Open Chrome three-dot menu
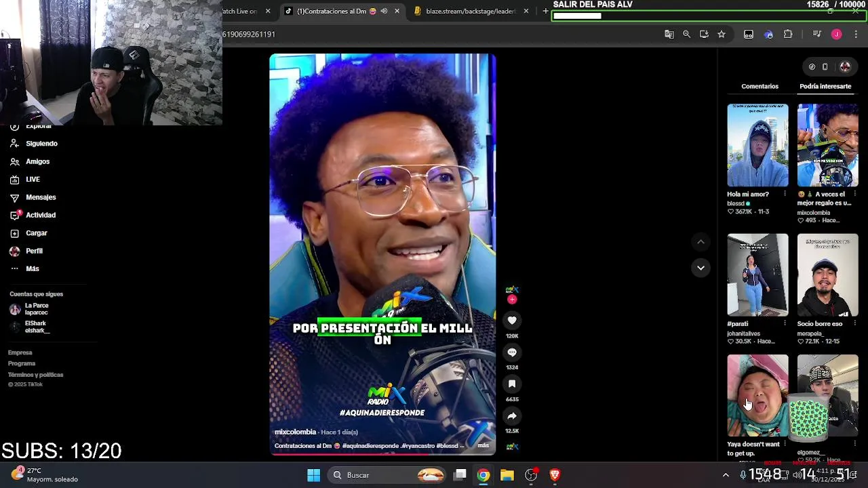The image size is (868, 488). coord(856,34)
